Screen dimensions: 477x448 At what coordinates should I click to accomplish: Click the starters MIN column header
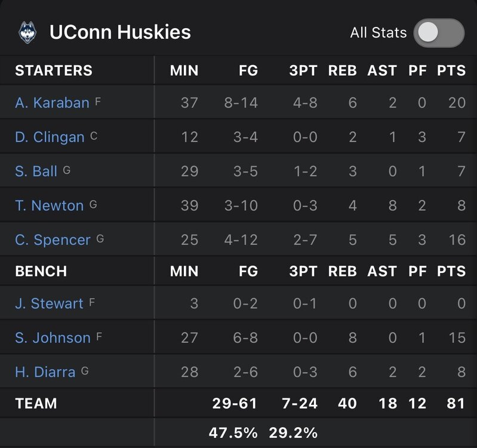[x=184, y=70]
